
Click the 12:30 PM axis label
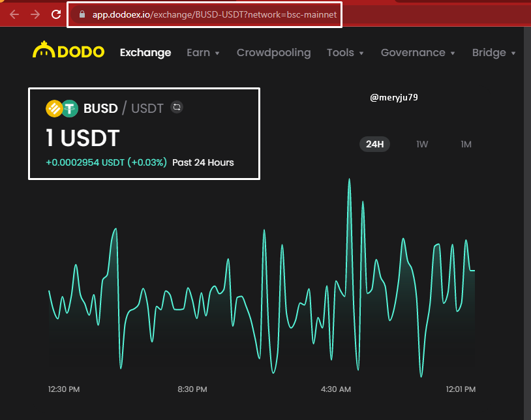coord(64,389)
